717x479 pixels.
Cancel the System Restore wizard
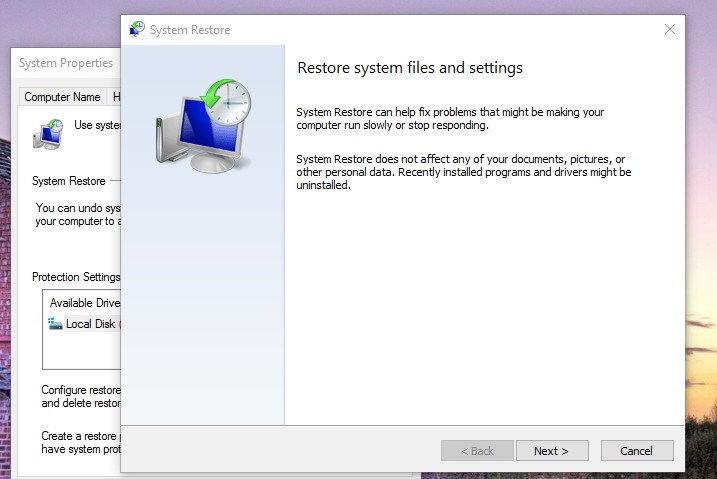click(x=636, y=451)
